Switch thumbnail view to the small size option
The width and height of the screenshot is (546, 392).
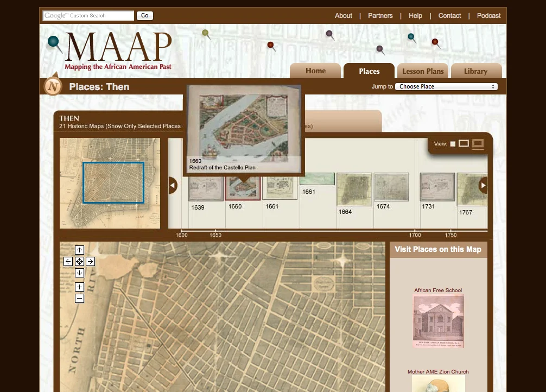point(453,144)
